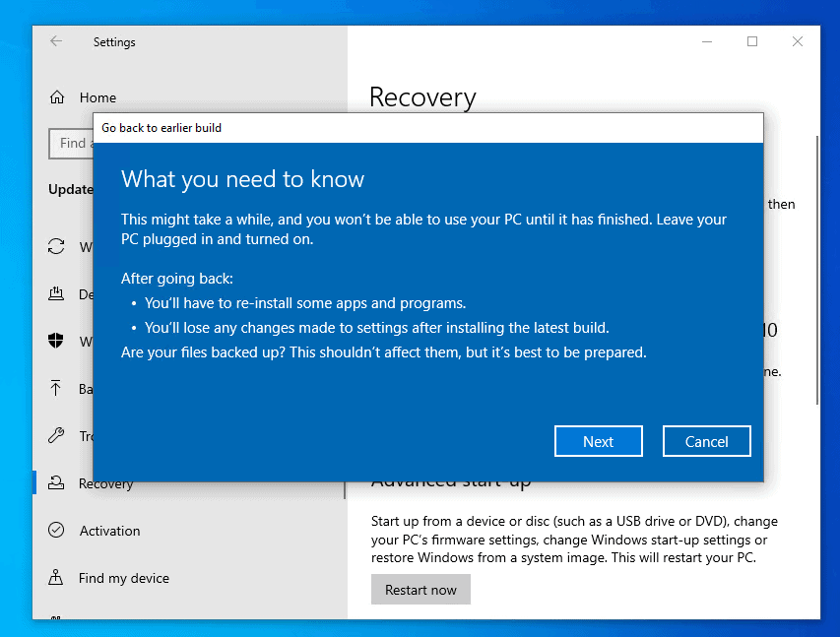This screenshot has width=840, height=637.
Task: Click the Home house icon
Action: [x=57, y=97]
